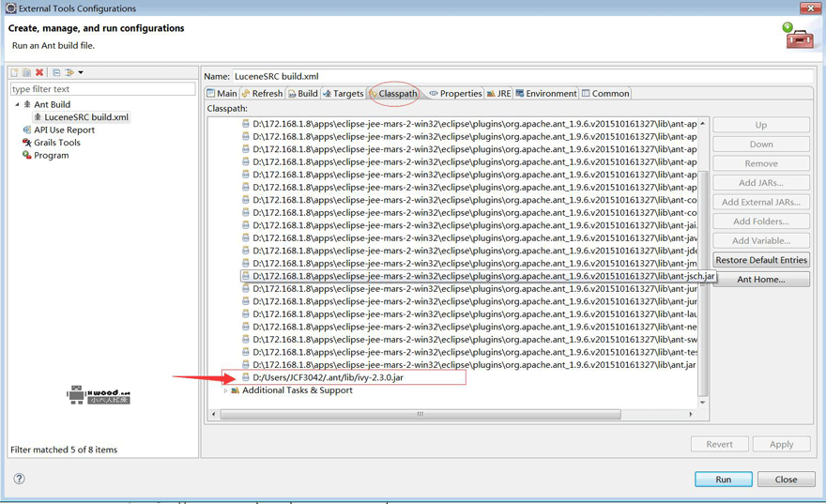Click the Restore Default Entries button
This screenshot has width=826, height=504.
pos(760,260)
